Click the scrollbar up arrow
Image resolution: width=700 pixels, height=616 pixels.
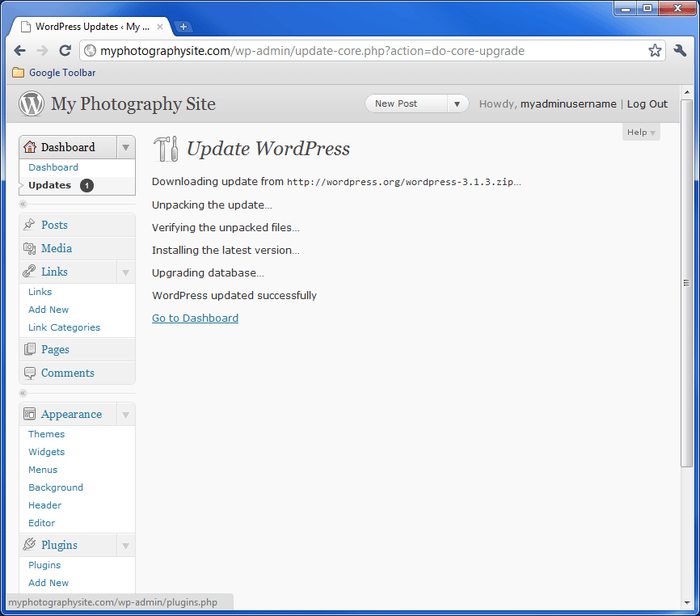(x=687, y=92)
